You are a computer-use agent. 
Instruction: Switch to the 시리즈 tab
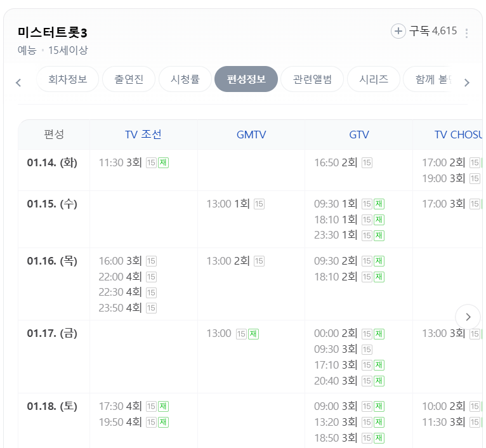pos(374,79)
